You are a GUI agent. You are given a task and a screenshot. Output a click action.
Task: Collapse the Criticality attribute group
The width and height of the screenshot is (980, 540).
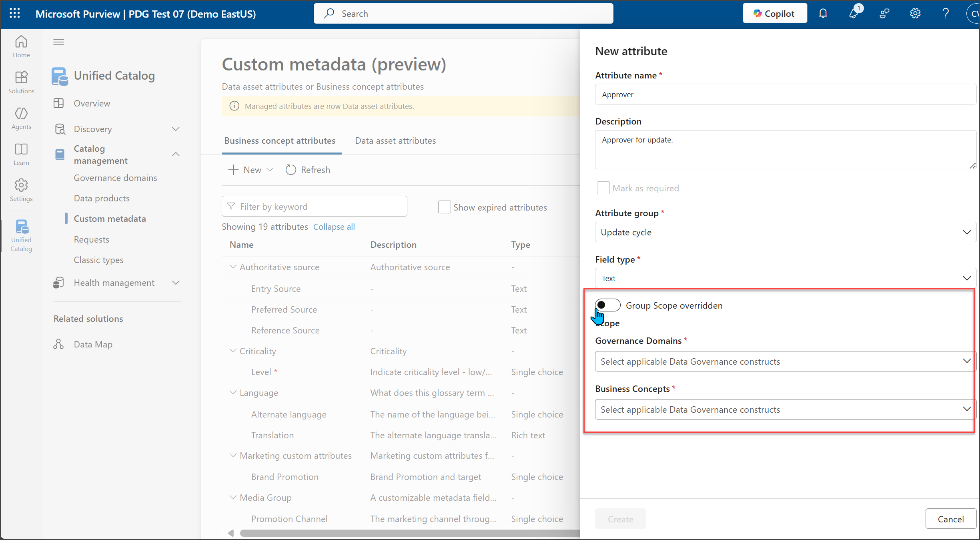point(233,351)
